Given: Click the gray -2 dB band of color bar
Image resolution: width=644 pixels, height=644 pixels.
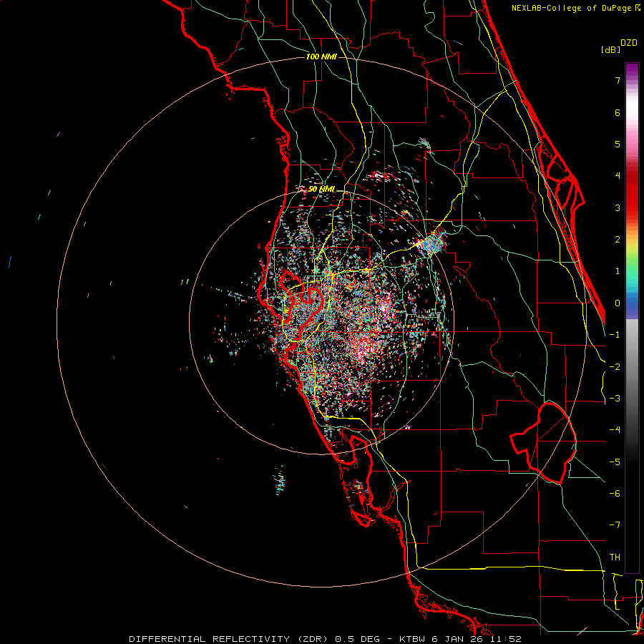Looking at the screenshot, I should pyautogui.click(x=632, y=367).
